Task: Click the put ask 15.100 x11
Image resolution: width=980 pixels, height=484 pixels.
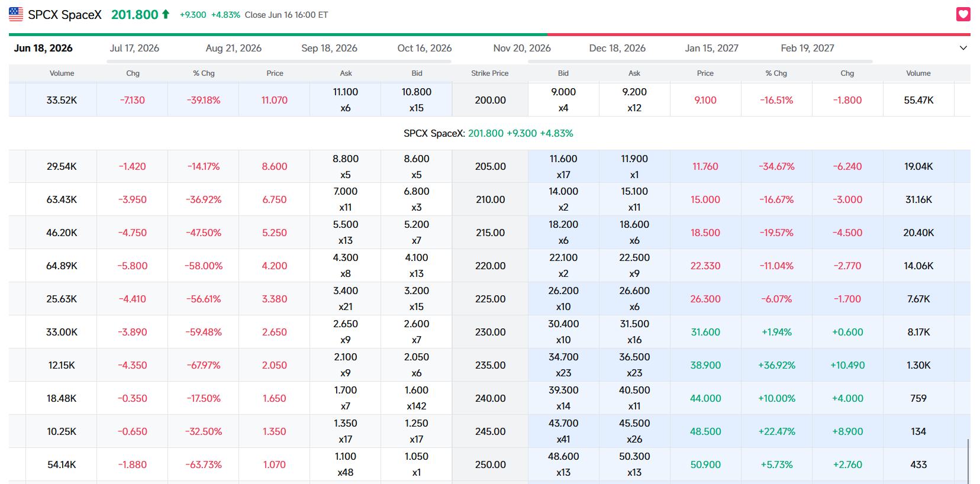Action: (x=634, y=199)
